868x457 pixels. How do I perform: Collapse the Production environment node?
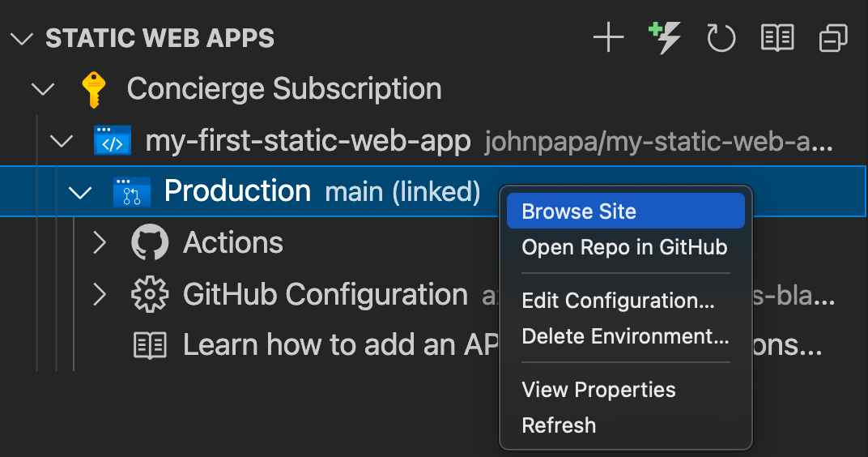click(80, 192)
